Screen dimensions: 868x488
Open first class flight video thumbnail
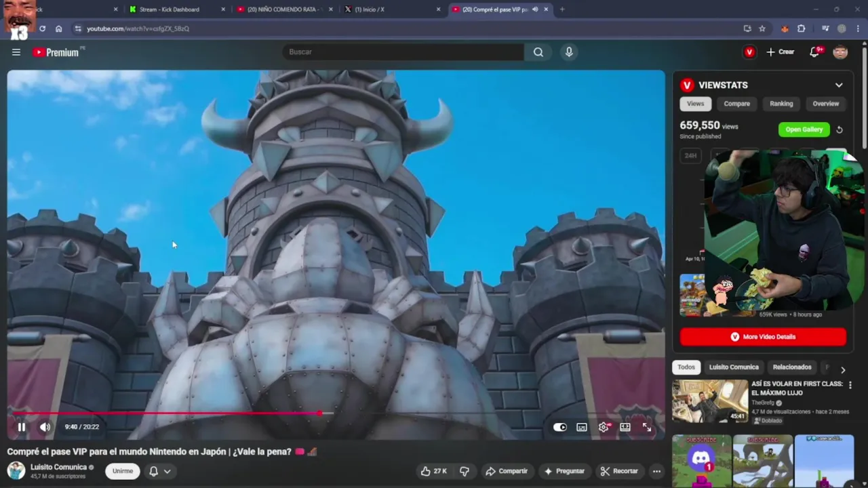(709, 401)
